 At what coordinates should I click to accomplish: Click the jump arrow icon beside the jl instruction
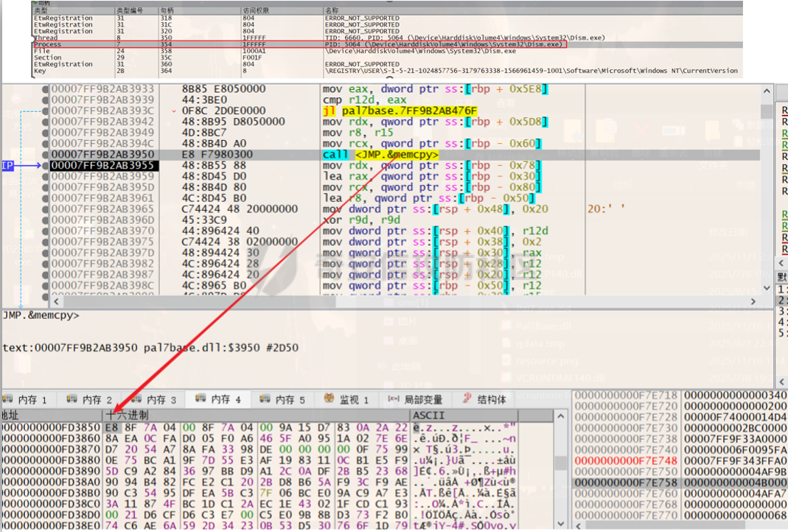point(174,111)
